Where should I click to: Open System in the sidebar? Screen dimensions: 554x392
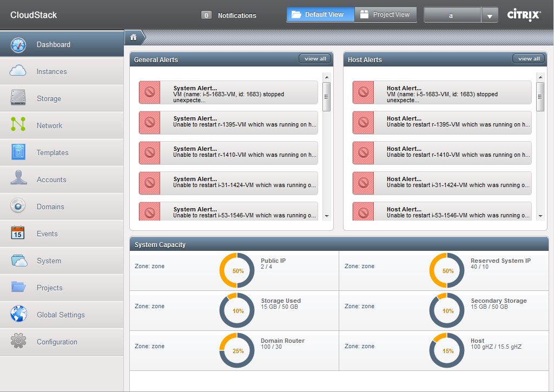tap(62, 261)
